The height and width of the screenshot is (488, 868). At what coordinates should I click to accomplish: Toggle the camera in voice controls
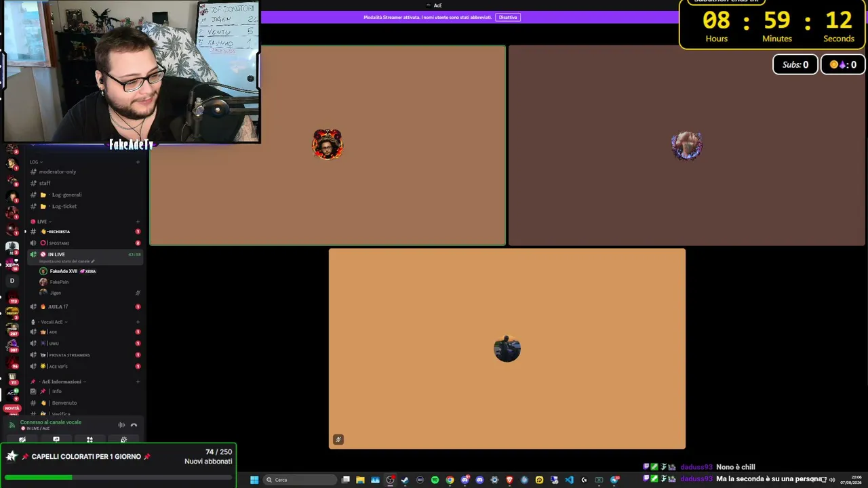click(x=22, y=439)
